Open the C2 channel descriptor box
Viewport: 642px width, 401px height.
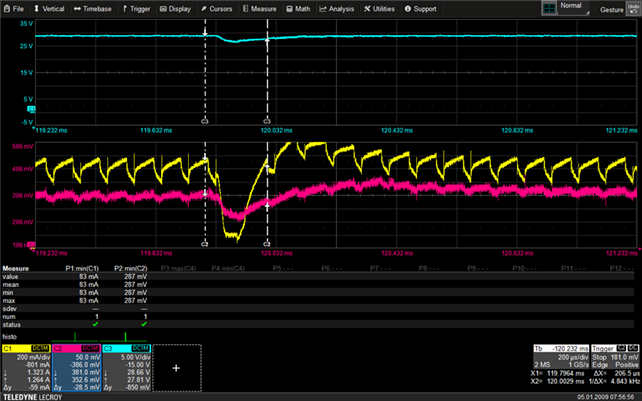[x=76, y=368]
